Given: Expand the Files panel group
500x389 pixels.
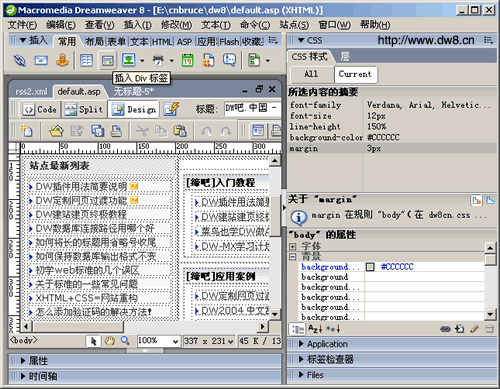Looking at the screenshot, I should click(301, 375).
